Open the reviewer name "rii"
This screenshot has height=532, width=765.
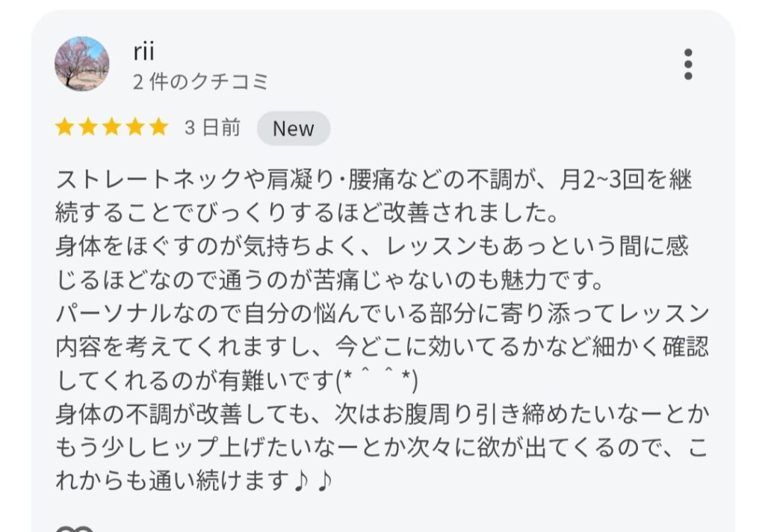(144, 52)
